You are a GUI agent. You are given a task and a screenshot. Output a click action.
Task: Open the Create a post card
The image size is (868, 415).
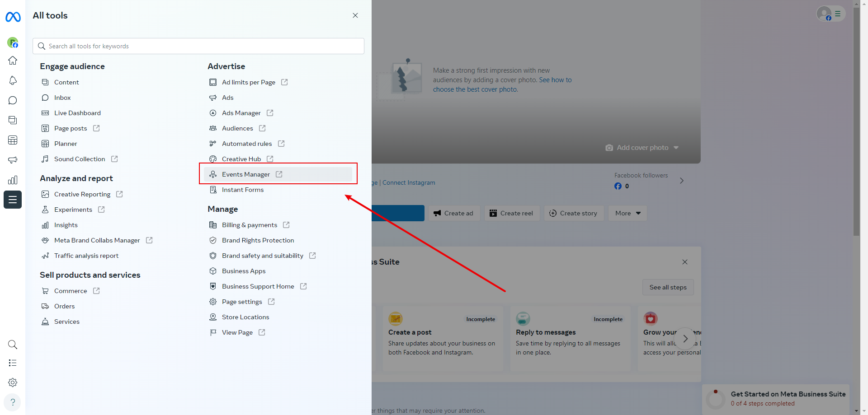point(443,339)
